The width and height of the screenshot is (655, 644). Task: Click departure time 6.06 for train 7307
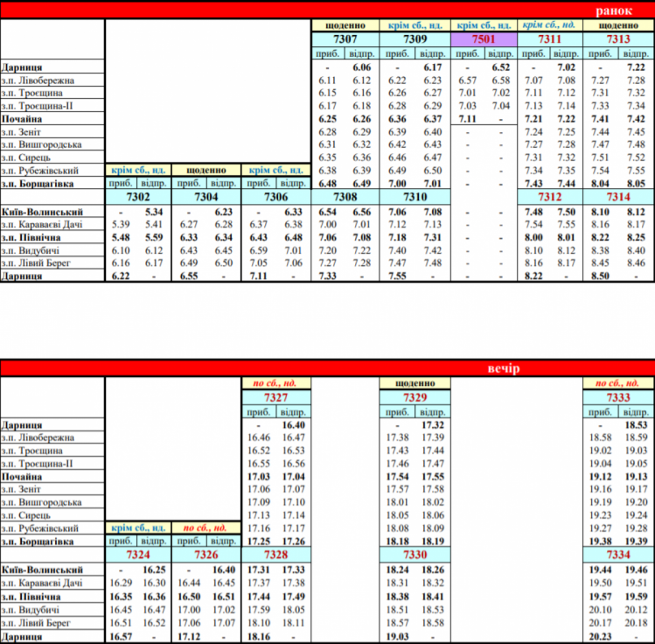[362, 67]
